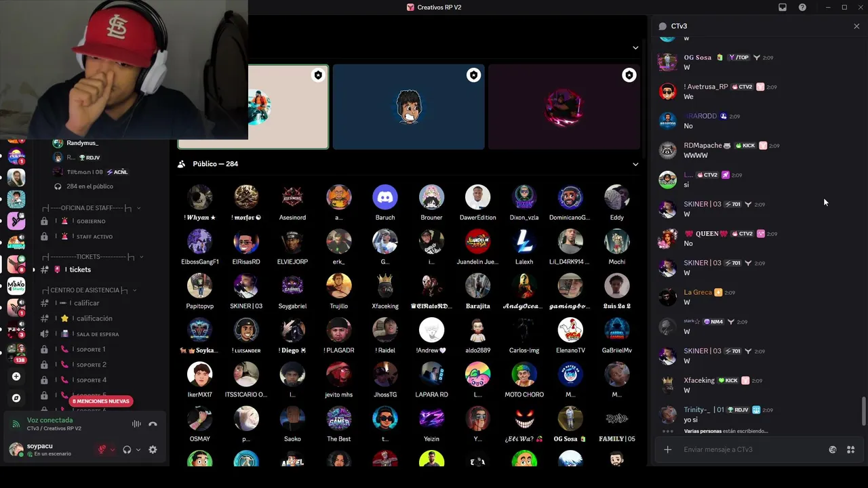Toggle noise suppression waveform icon
Image resolution: width=868 pixels, height=488 pixels.
coord(136,424)
